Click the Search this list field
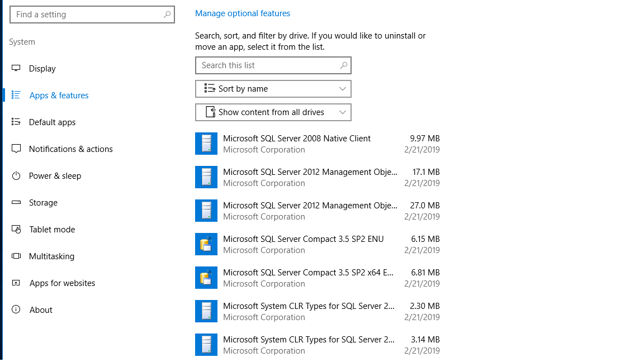 (273, 65)
